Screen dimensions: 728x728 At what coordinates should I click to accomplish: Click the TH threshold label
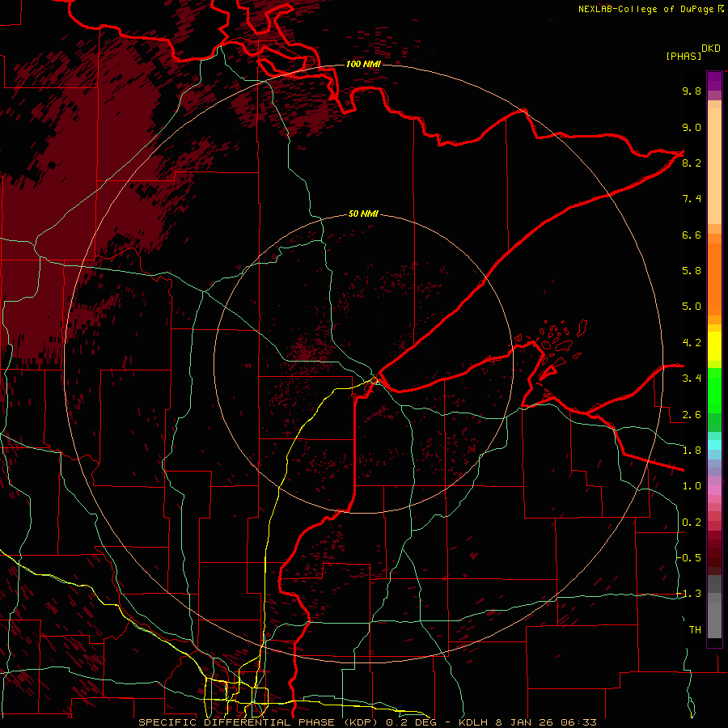click(695, 630)
